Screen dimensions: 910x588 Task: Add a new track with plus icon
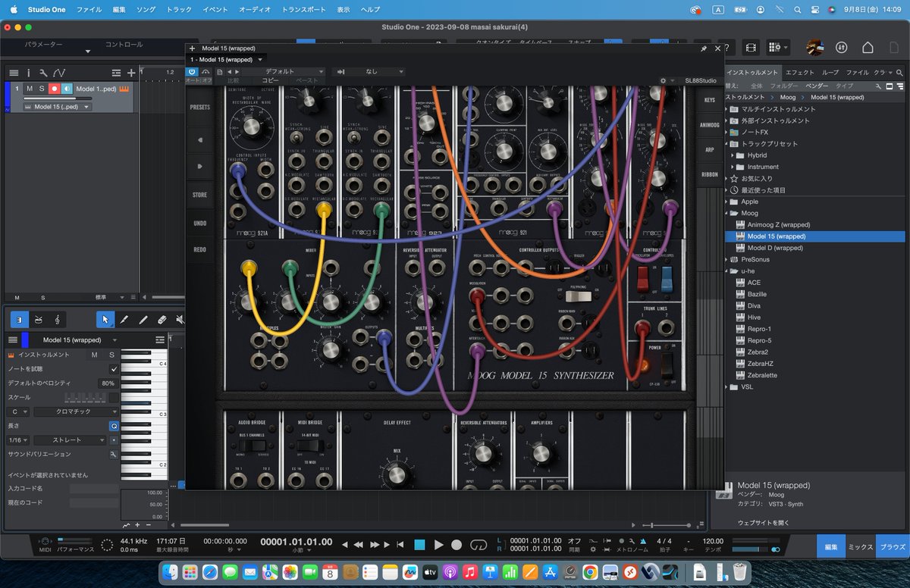click(131, 73)
